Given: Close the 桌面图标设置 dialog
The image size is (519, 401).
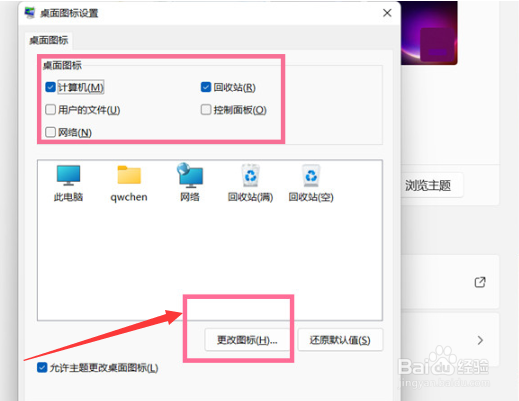Looking at the screenshot, I should pos(387,13).
